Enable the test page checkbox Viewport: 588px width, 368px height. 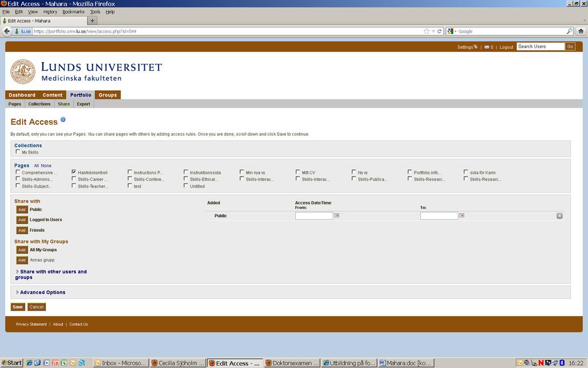(x=130, y=186)
